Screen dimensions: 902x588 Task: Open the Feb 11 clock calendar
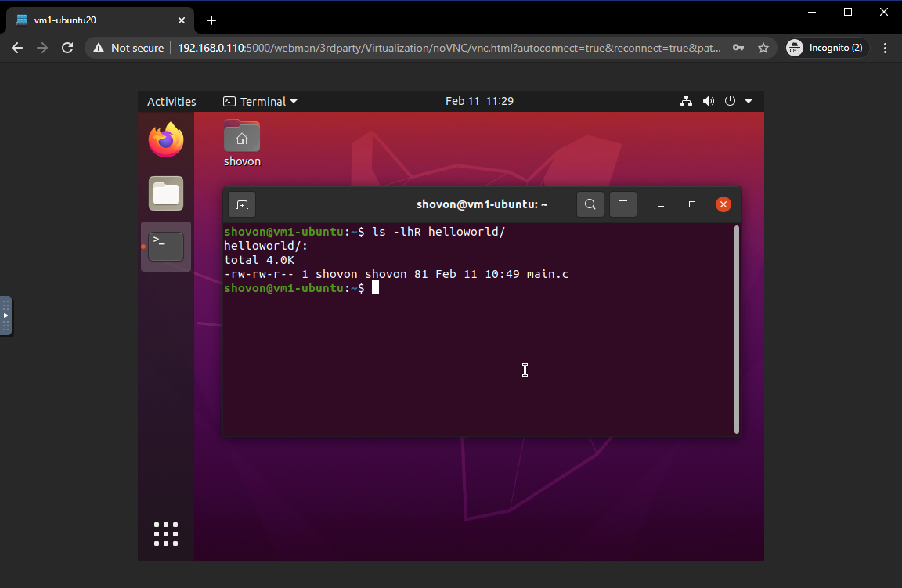pyautogui.click(x=479, y=101)
